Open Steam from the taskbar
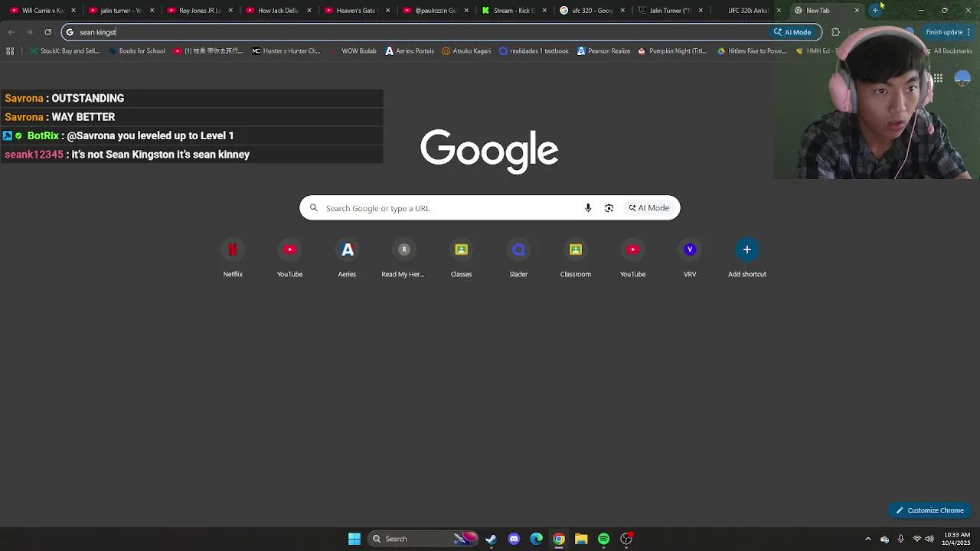980x551 pixels. pyautogui.click(x=491, y=539)
